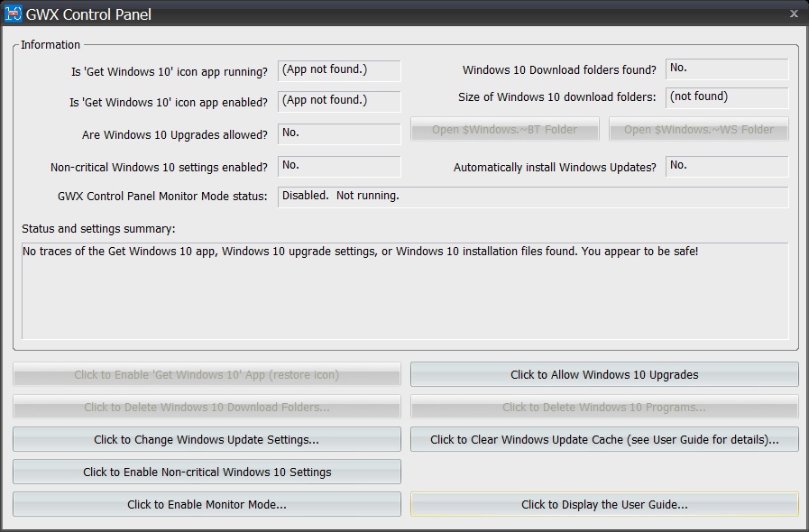Viewport: 809px width, 532px height.
Task: Display the User Guide
Action: point(604,504)
